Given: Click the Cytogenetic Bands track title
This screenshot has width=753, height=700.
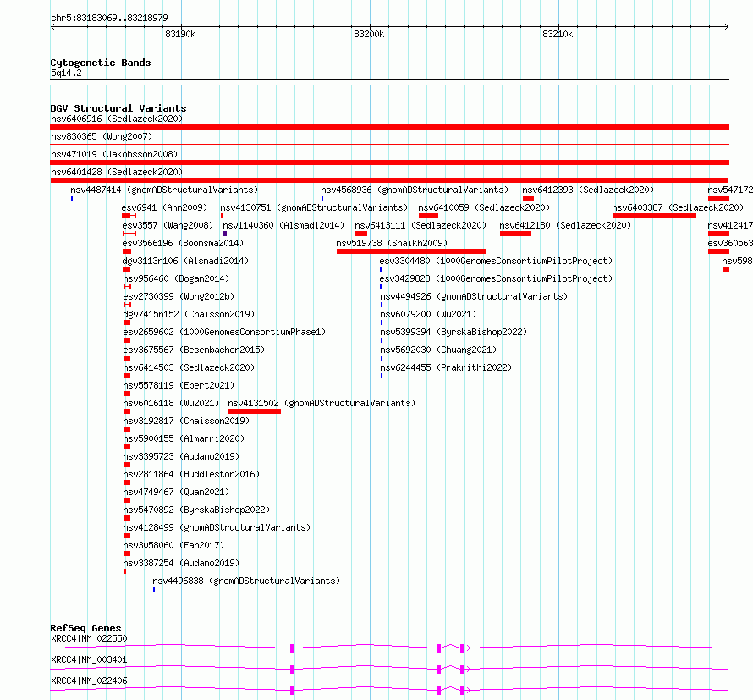Looking at the screenshot, I should click(x=101, y=63).
